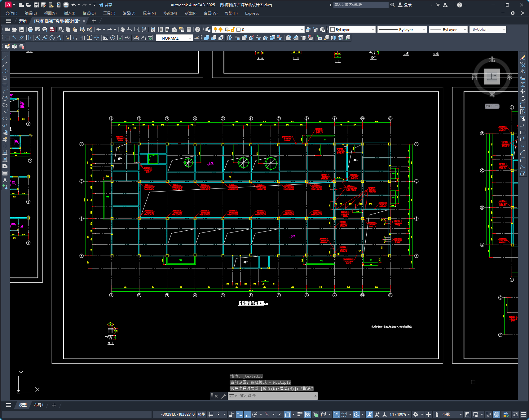Open the 文件(F) menu

pyautogui.click(x=11, y=13)
